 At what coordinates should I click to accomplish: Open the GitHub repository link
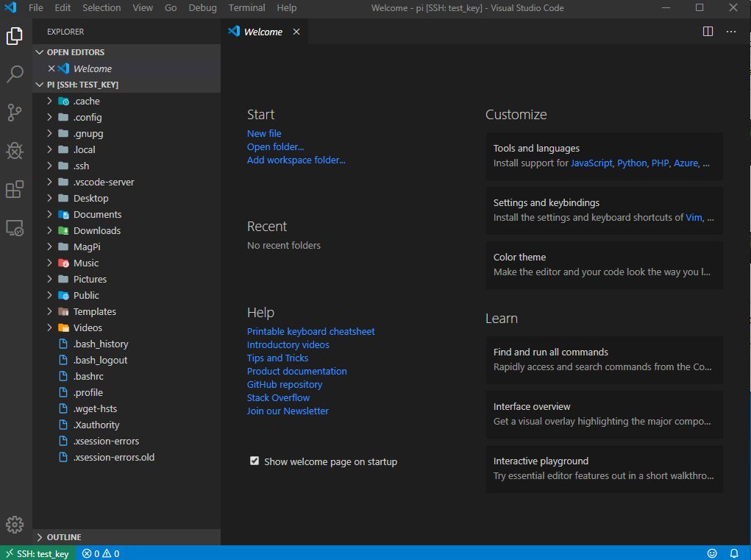285,385
